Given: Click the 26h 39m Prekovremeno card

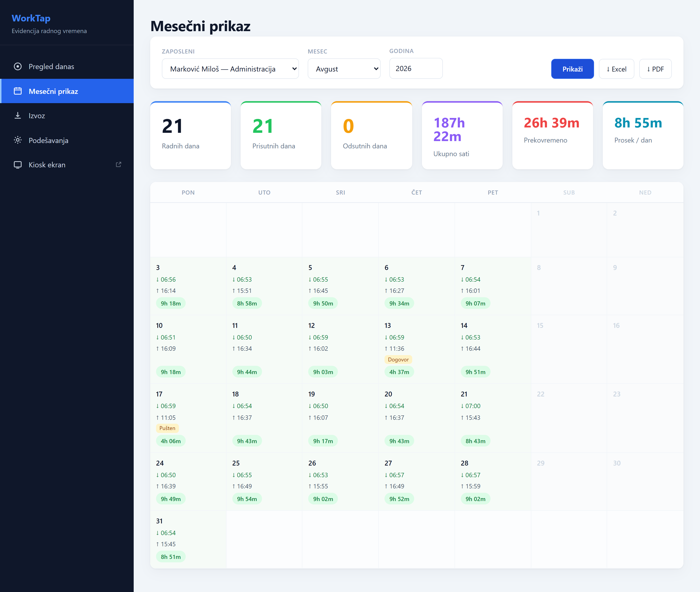Looking at the screenshot, I should (552, 135).
